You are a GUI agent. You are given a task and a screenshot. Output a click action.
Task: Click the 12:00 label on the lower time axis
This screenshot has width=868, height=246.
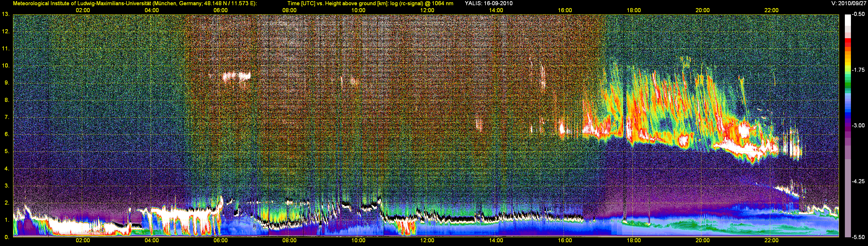[x=427, y=241]
